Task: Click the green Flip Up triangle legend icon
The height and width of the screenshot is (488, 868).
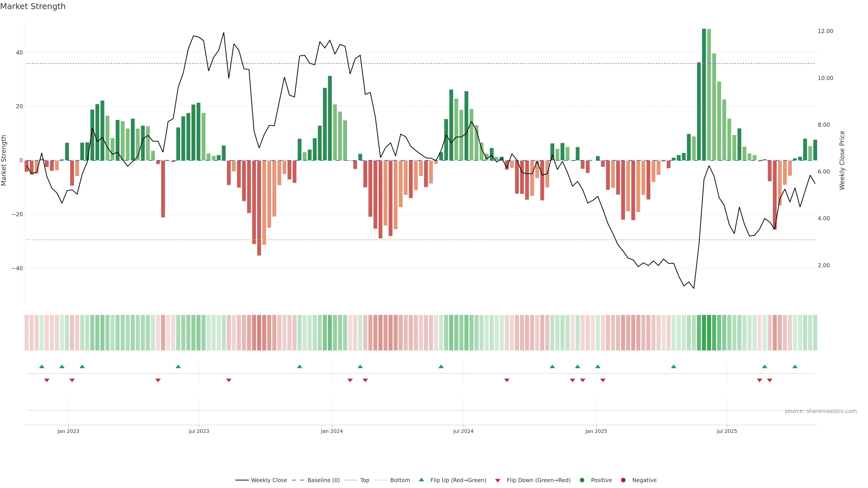Action: point(421,480)
